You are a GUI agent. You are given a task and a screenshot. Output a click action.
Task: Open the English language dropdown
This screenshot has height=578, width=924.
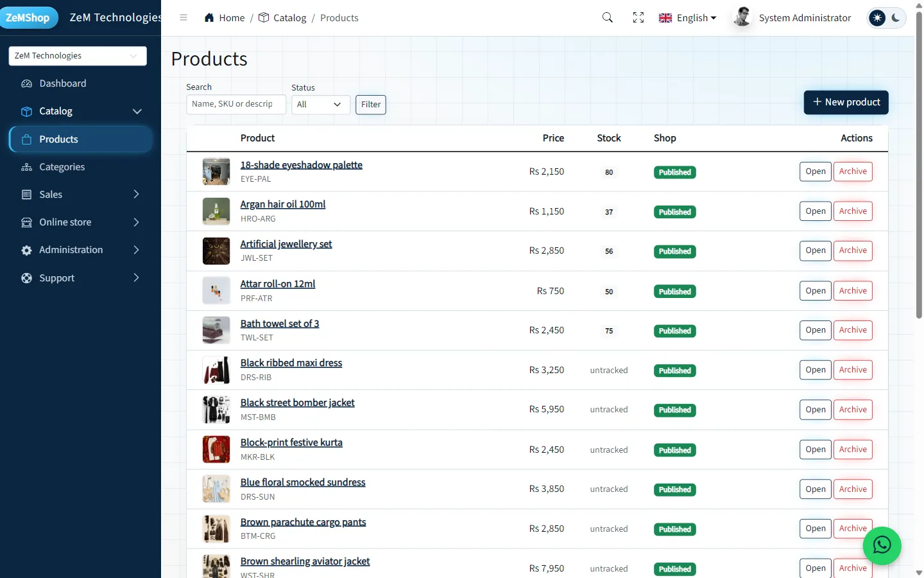pyautogui.click(x=688, y=18)
